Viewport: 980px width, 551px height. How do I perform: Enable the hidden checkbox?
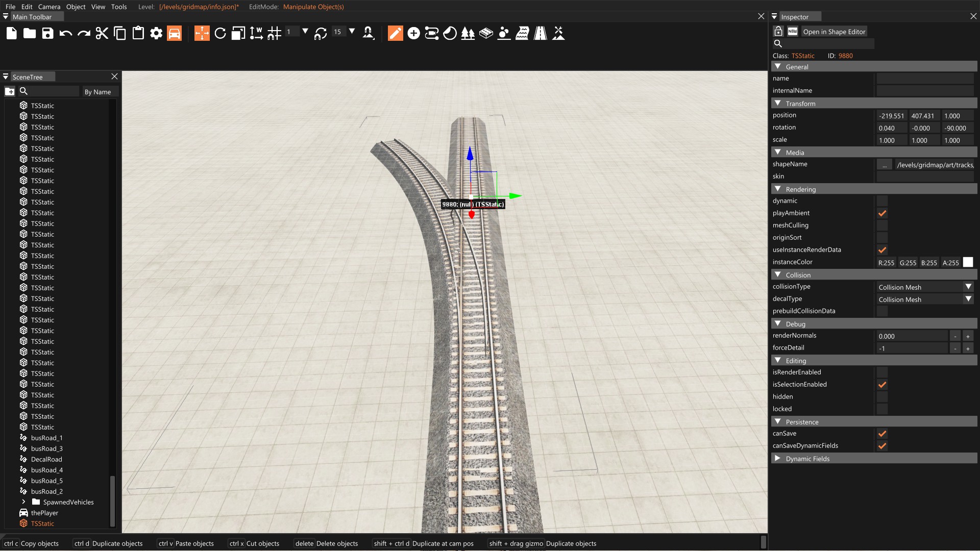click(x=881, y=397)
